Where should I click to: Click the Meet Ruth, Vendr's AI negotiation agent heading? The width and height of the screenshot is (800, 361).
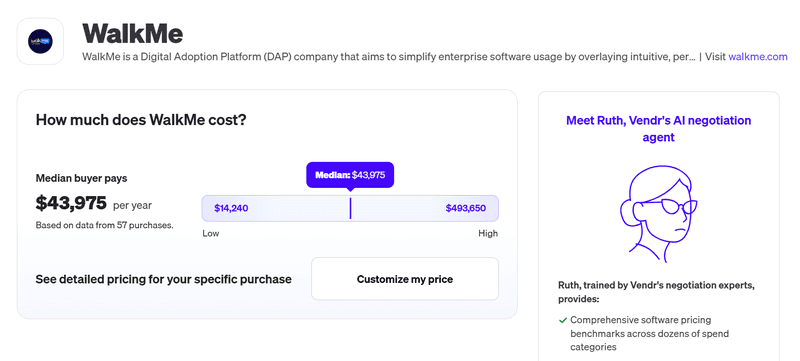[x=659, y=128]
